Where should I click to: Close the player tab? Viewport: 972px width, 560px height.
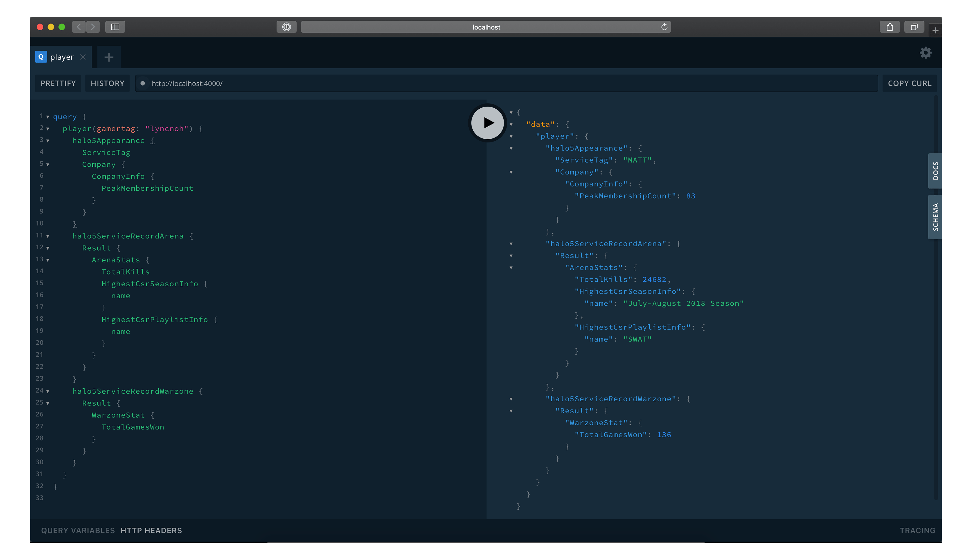(x=83, y=57)
